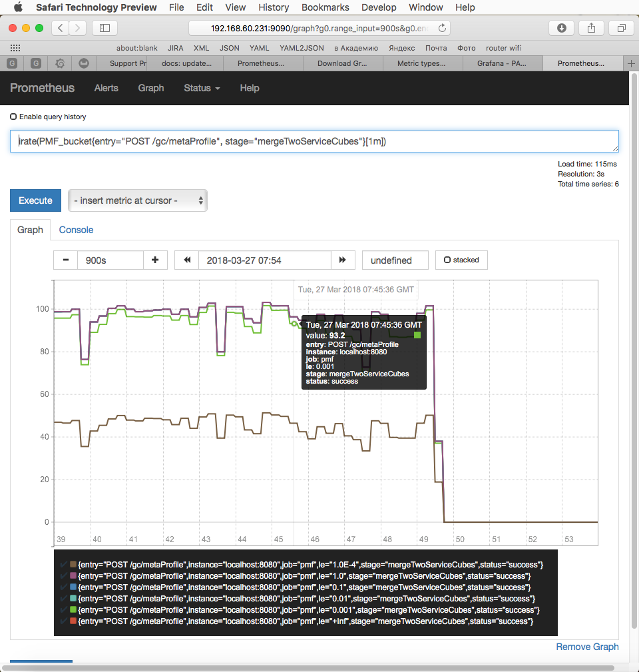Select the Graph tab
The height and width of the screenshot is (672, 639).
tap(30, 230)
